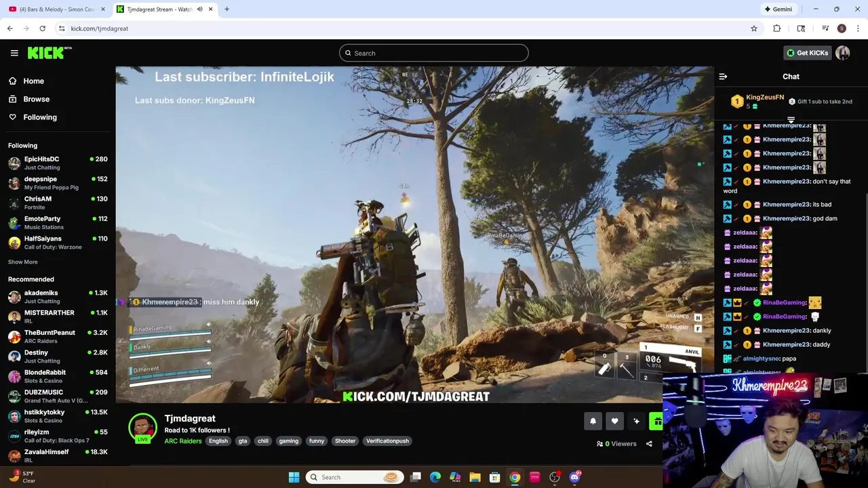Open Microsoft Edge from taskbar
Image resolution: width=868 pixels, height=488 pixels.
point(435,477)
